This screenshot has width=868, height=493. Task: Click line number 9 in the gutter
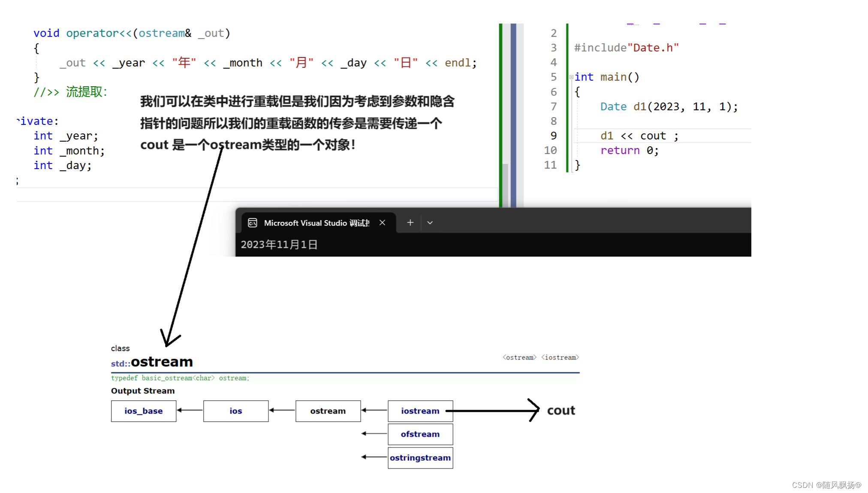point(553,136)
